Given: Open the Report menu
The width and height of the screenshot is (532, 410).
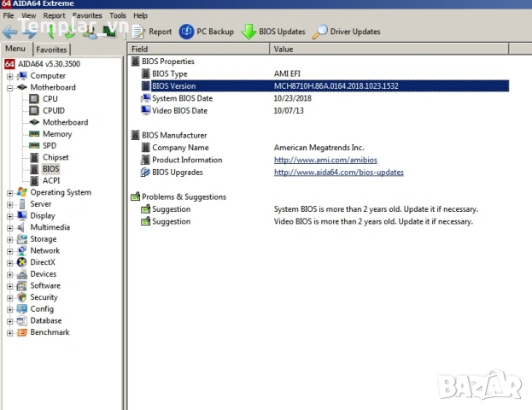Looking at the screenshot, I should click(x=54, y=15).
